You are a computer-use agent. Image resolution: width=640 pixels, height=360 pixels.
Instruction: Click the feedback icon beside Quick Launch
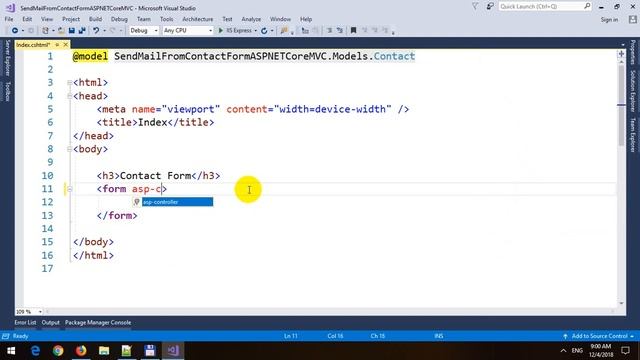490,6
